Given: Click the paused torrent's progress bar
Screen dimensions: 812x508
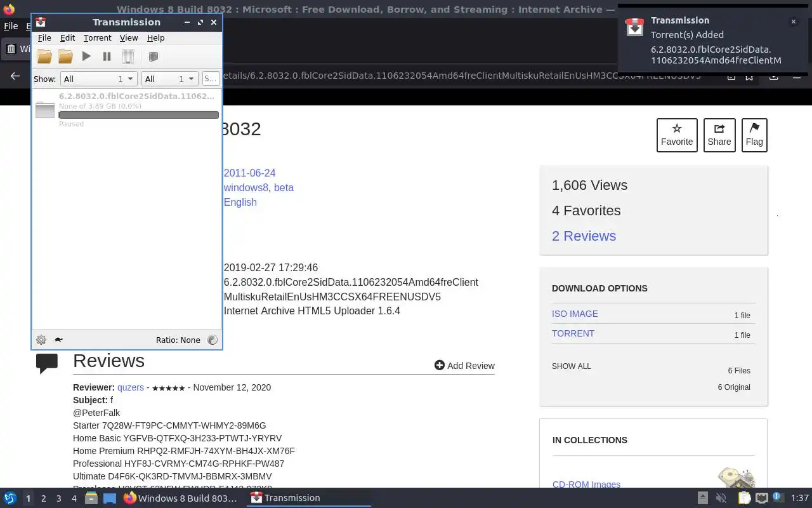Looking at the screenshot, I should [138, 115].
